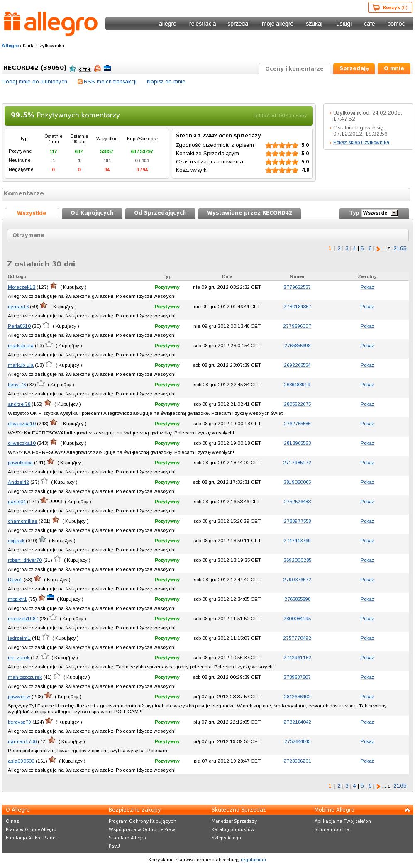The width and height of the screenshot is (415, 868).
Task: Click the Allegro breadcrumb link
Action: pyautogui.click(x=10, y=46)
